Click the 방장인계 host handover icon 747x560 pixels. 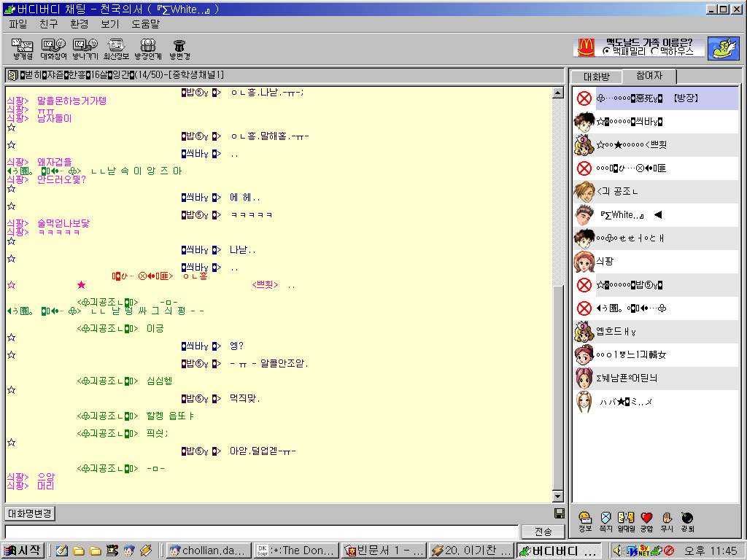coord(147,50)
